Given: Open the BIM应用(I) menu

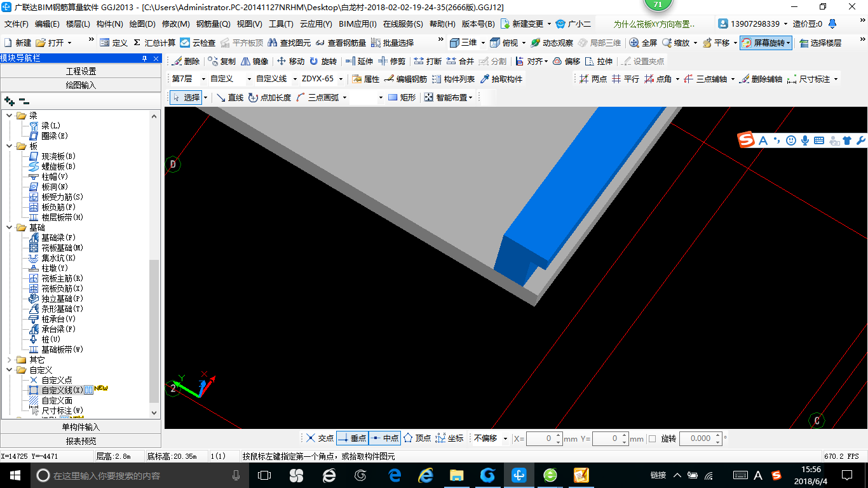Looking at the screenshot, I should [x=358, y=24].
